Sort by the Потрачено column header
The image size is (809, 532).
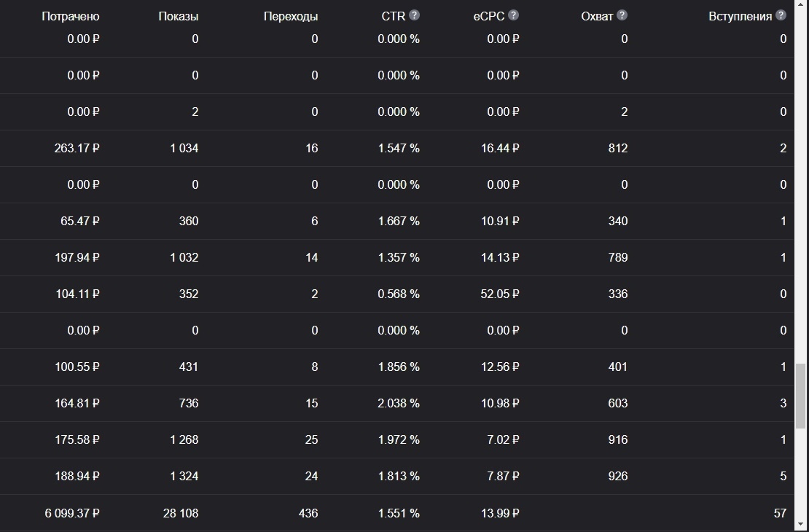(70, 17)
